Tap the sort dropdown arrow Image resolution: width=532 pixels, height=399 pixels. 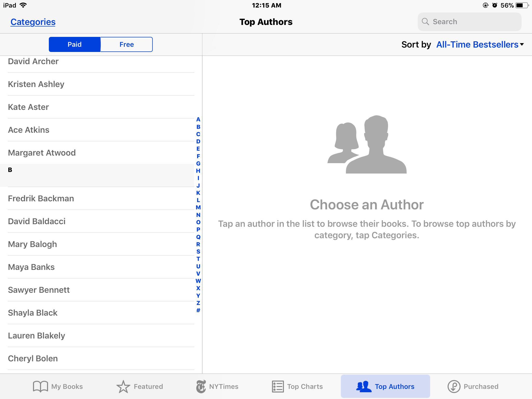point(522,45)
